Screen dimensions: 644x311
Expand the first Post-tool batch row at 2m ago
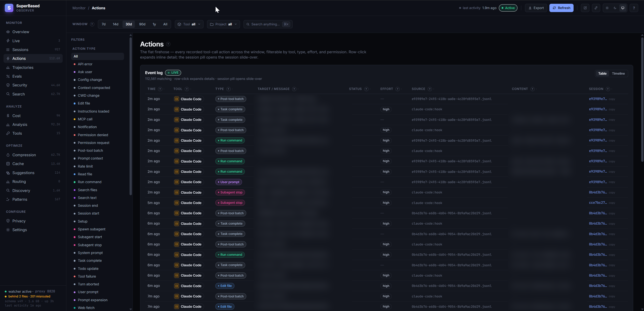pyautogui.click(x=386, y=99)
